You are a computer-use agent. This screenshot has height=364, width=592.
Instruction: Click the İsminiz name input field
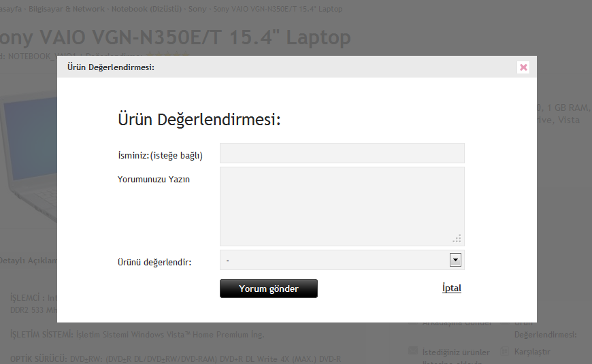coord(342,153)
